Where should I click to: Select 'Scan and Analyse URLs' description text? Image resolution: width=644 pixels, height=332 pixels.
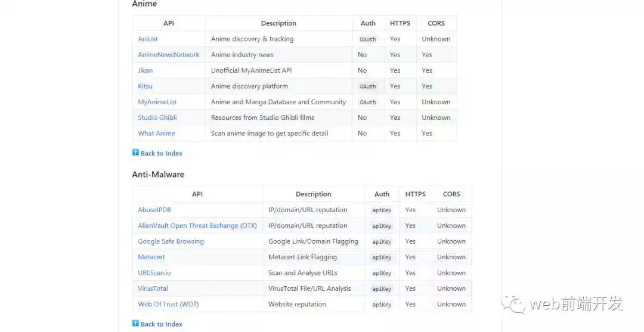point(303,273)
